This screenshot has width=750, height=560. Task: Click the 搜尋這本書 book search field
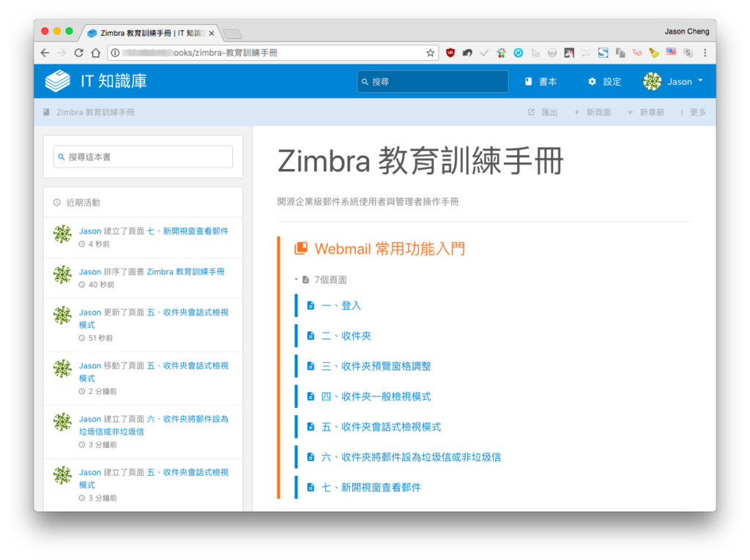click(143, 157)
